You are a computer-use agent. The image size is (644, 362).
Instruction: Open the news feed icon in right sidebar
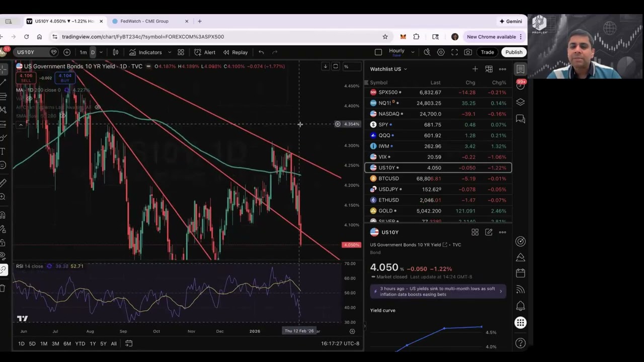click(521, 290)
